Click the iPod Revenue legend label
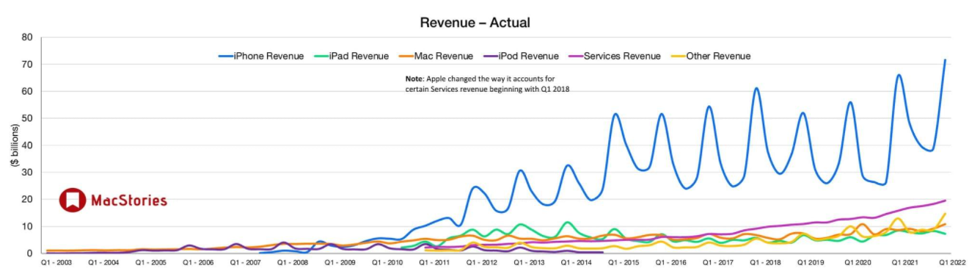The height and width of the screenshot is (274, 980). click(528, 56)
